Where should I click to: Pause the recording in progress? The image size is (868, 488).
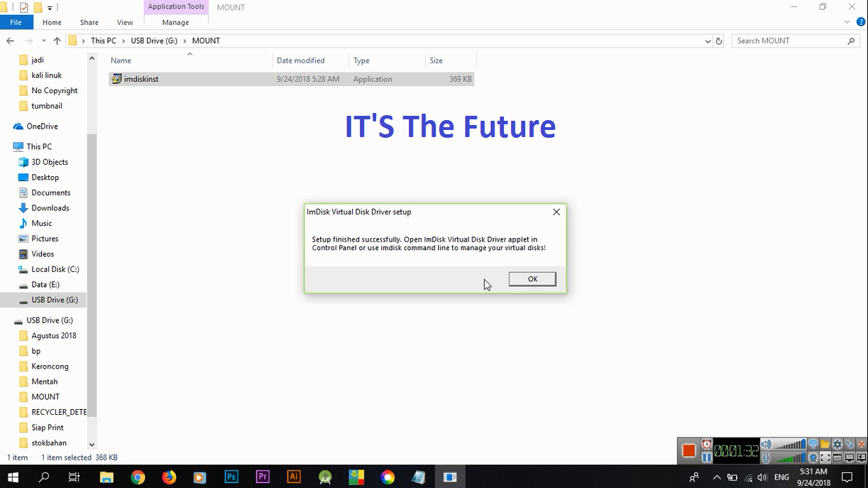point(706,457)
